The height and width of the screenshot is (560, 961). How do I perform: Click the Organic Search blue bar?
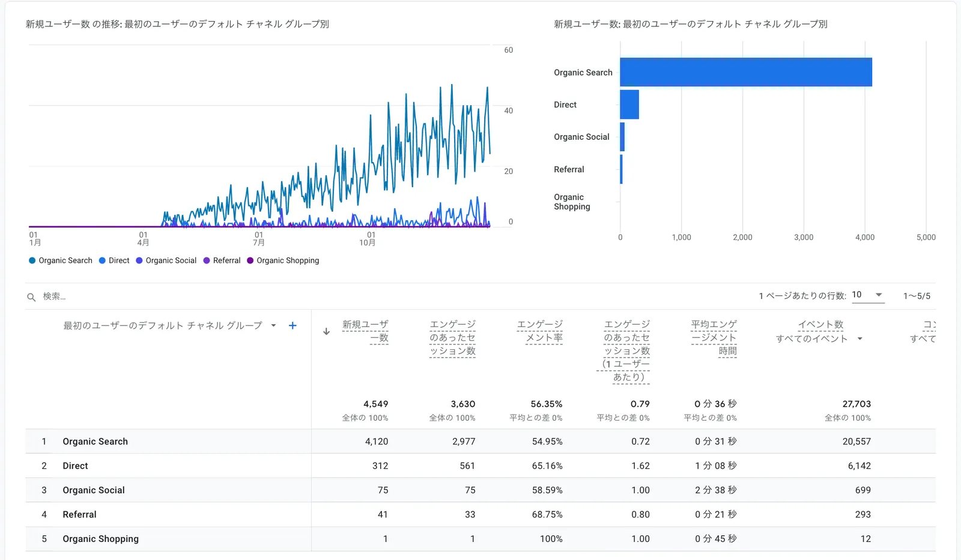pyautogui.click(x=745, y=72)
